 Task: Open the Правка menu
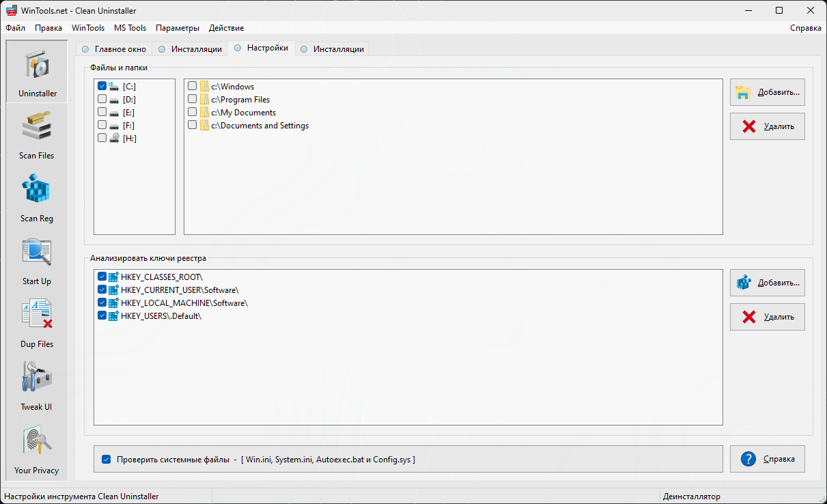point(48,28)
